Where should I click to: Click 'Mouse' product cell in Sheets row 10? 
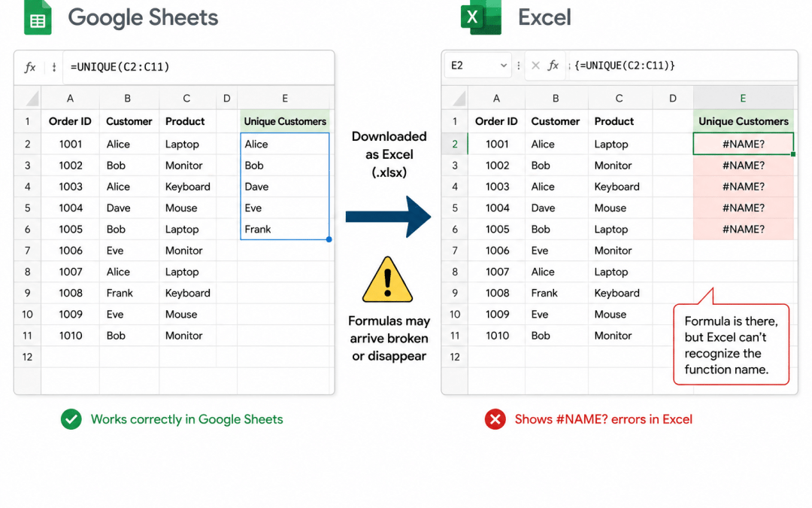tap(186, 314)
